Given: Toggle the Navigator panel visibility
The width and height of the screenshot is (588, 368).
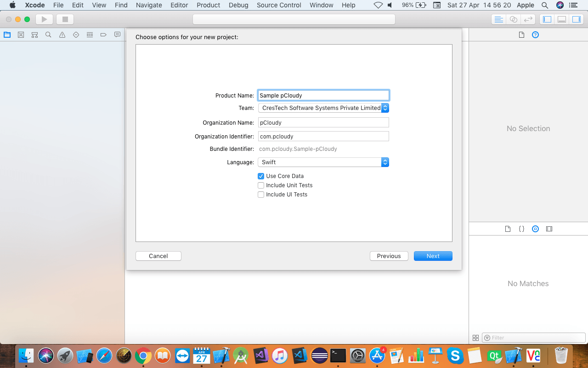Looking at the screenshot, I should pyautogui.click(x=547, y=19).
